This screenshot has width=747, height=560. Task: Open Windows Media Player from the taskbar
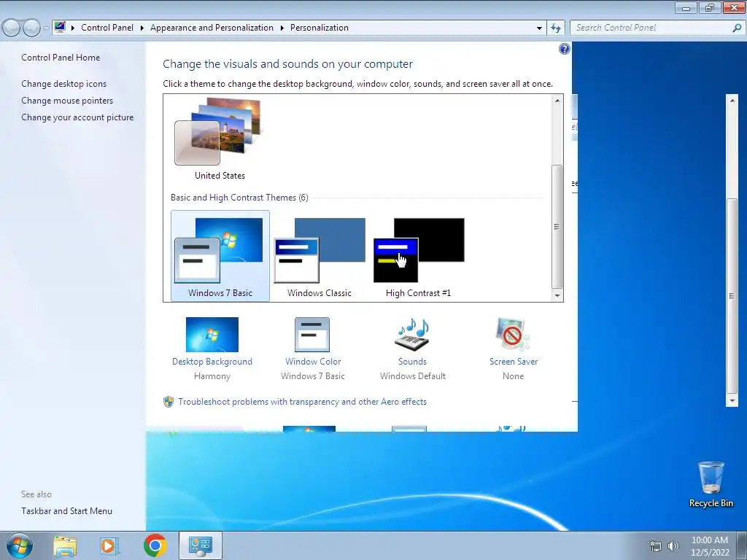[x=109, y=546]
